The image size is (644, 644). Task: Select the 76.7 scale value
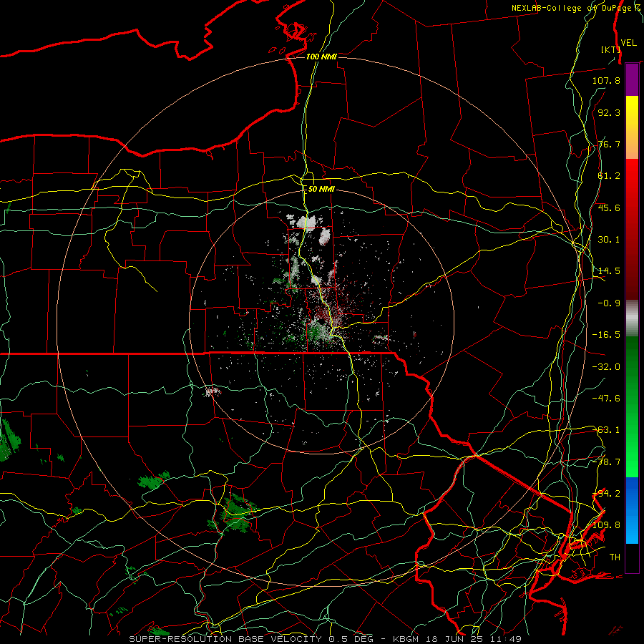(x=609, y=144)
